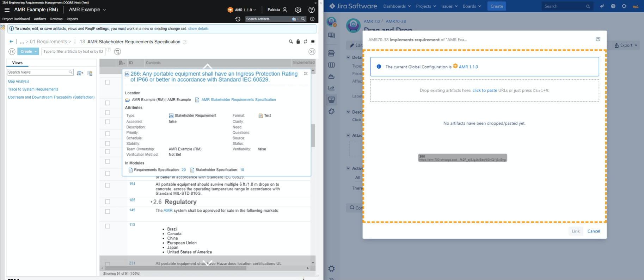Open the artifact filter funnel icon
644x280 pixels.
118,52
